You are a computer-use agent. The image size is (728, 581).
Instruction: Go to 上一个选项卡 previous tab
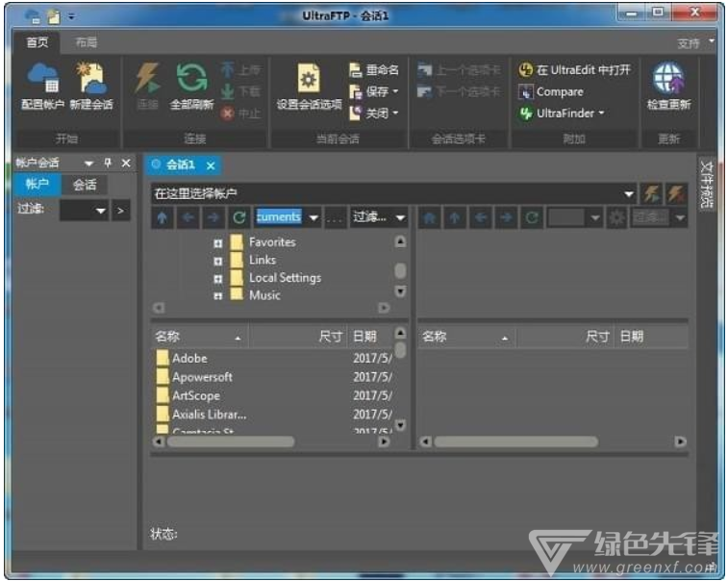(459, 70)
